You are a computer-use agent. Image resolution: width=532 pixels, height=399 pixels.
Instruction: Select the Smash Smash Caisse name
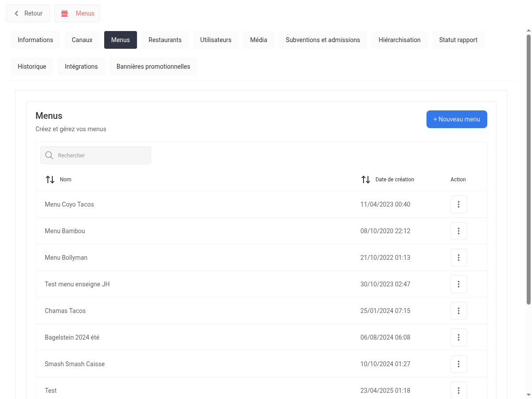coord(74,364)
